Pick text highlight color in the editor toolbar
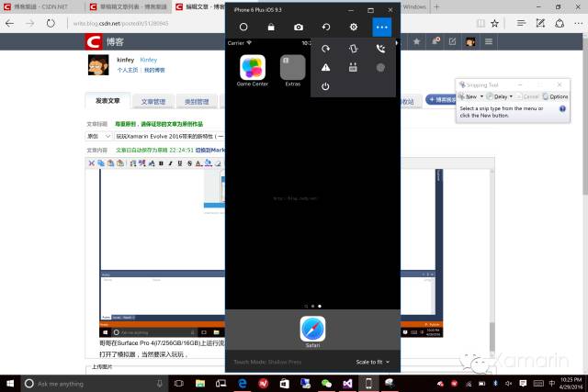Image resolution: width=588 pixels, height=392 pixels. pos(209,163)
